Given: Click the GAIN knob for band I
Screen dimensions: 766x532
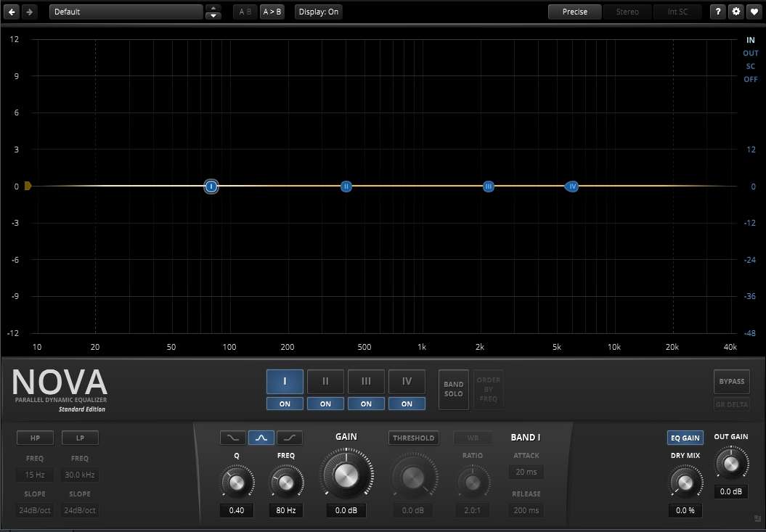Looking at the screenshot, I should click(x=346, y=475).
